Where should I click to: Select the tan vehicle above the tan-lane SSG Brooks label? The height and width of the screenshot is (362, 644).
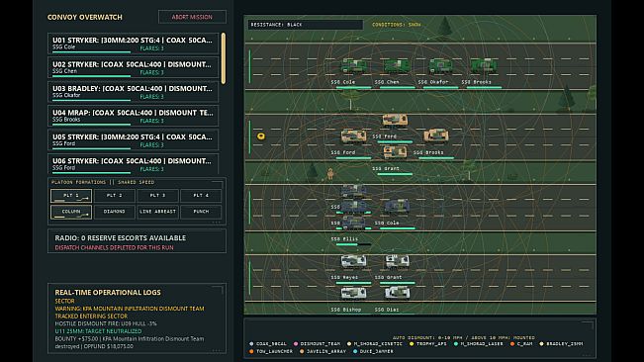coord(436,136)
